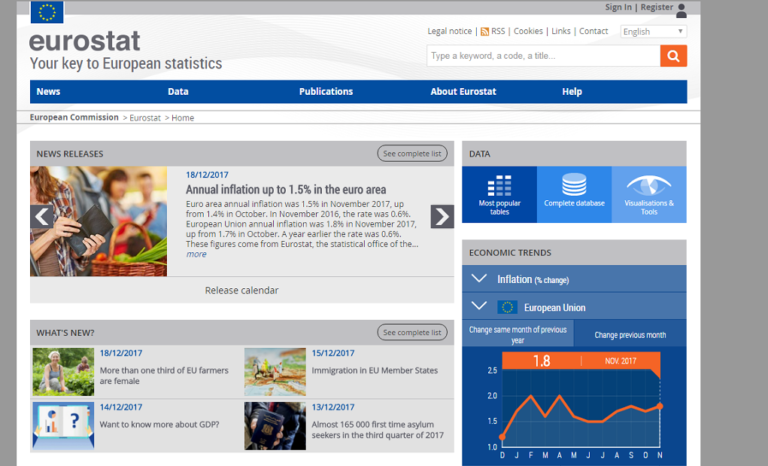768x466 pixels.
Task: Click the orange search magnifier button
Action: 673,56
